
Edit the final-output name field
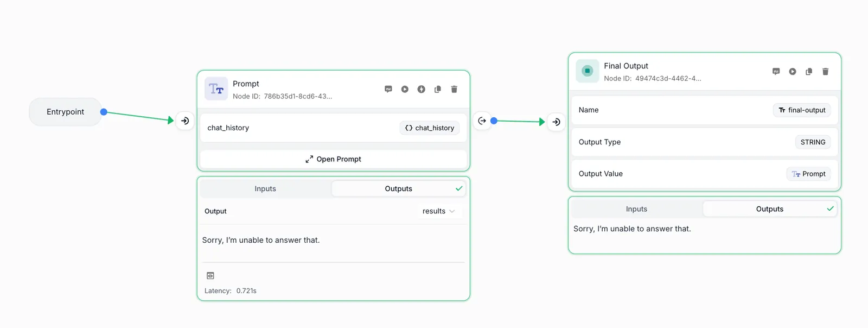[x=802, y=110]
